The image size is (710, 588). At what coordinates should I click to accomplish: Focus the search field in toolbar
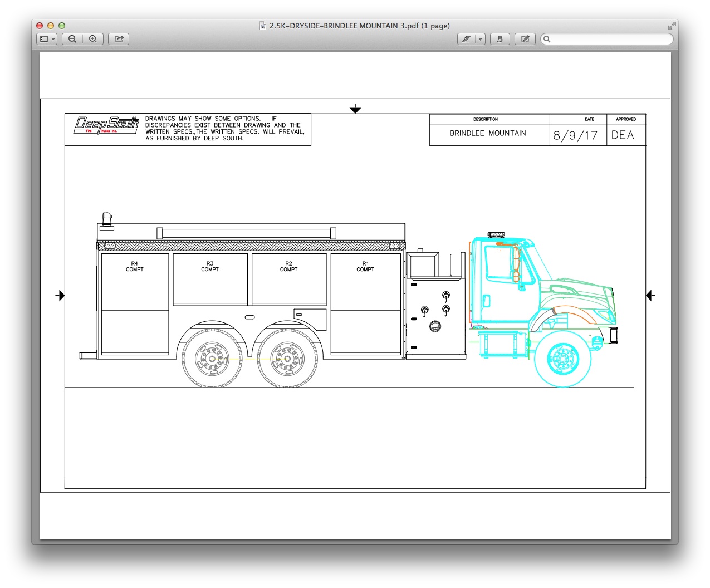607,39
